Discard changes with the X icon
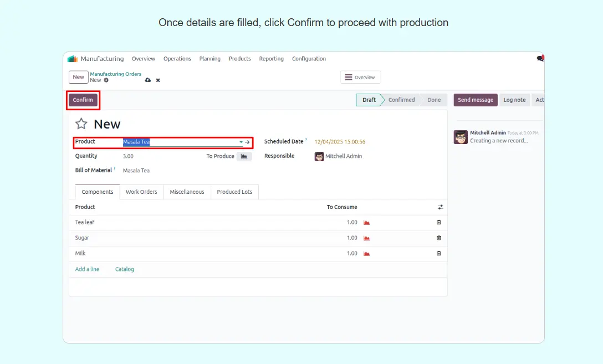This screenshot has width=603, height=364. 158,80
